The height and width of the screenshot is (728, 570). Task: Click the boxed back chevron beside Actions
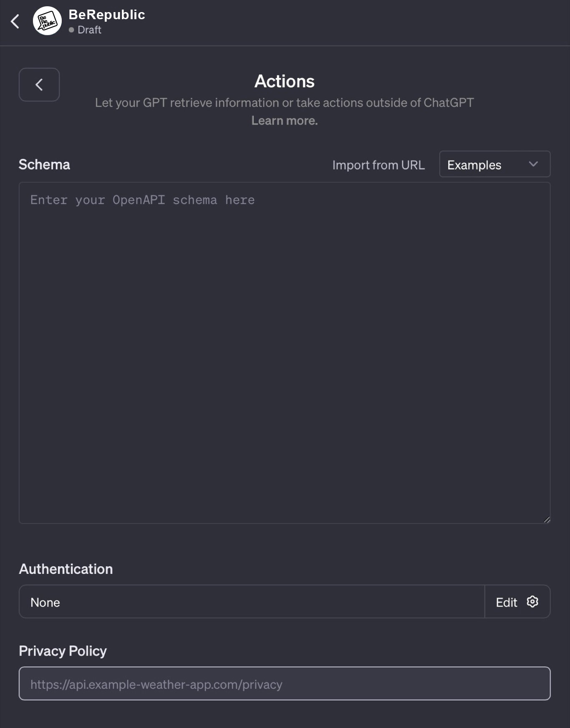point(39,85)
